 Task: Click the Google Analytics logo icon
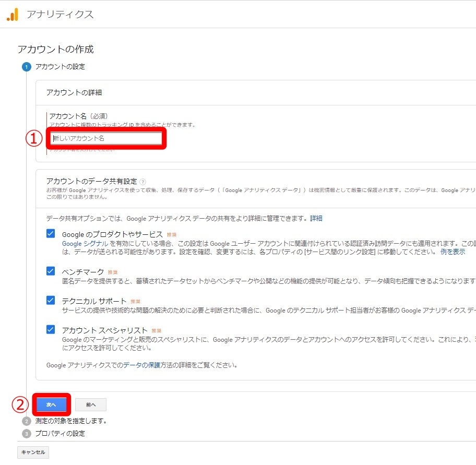pos(14,15)
